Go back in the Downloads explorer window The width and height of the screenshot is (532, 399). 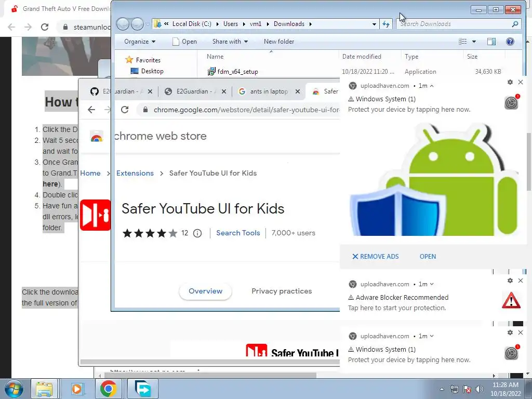pos(123,24)
